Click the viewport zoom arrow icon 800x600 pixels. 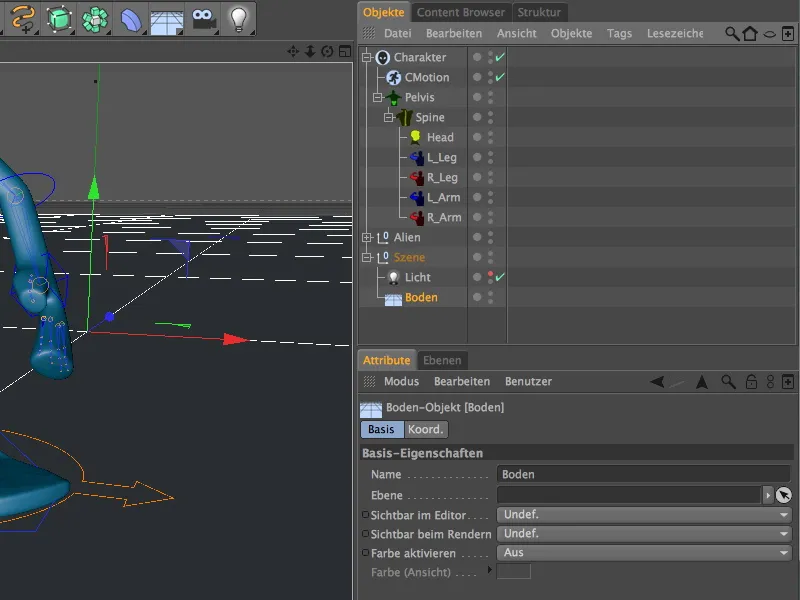(310, 51)
